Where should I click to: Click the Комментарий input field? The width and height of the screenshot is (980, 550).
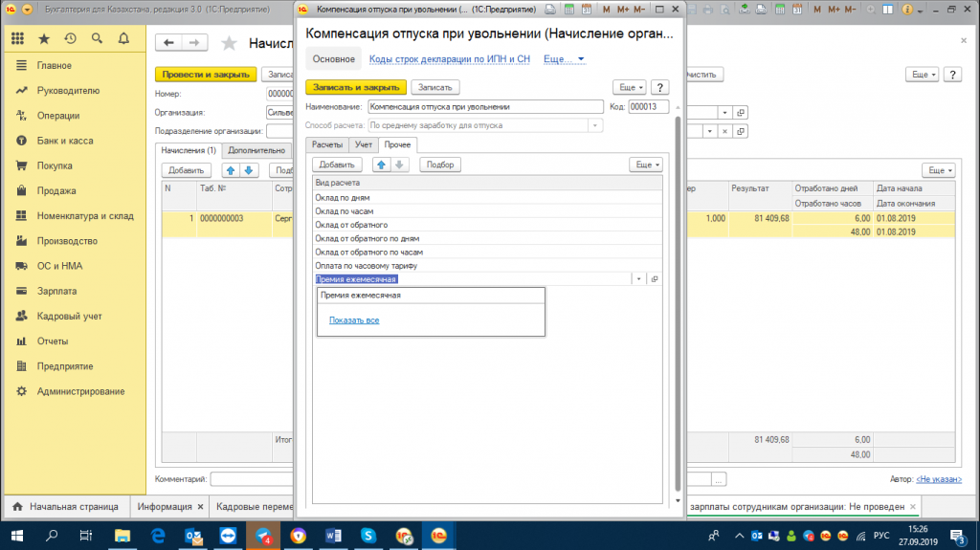(252, 479)
